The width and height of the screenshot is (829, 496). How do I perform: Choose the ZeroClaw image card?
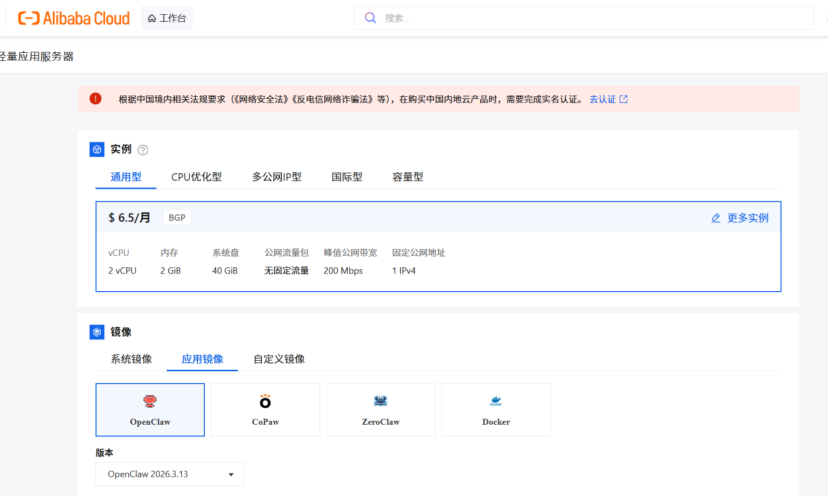point(380,409)
